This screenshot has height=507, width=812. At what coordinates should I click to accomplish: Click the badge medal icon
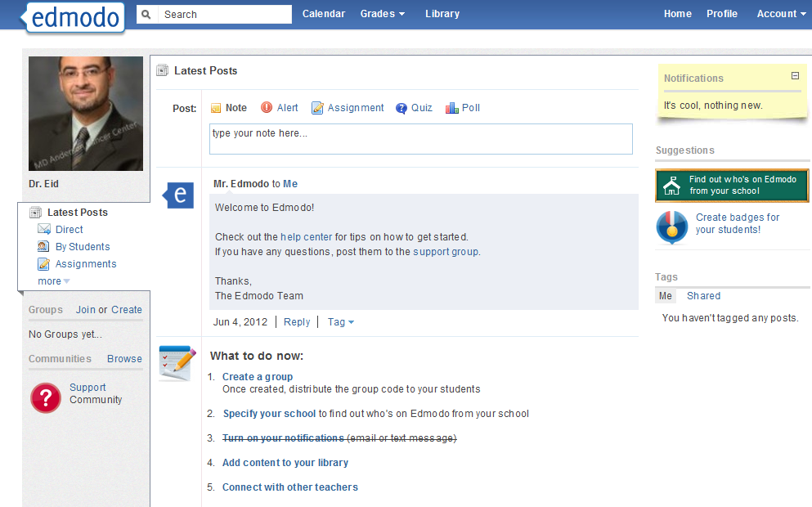tap(671, 227)
